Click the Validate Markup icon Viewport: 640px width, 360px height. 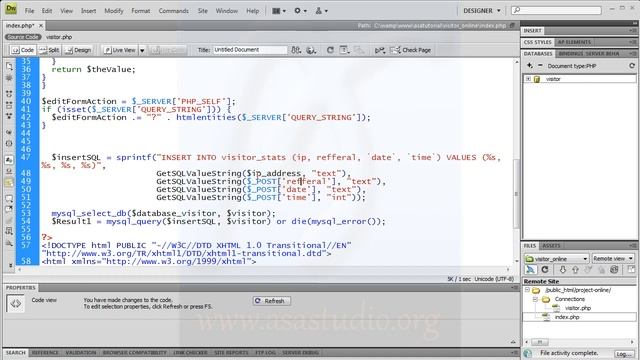click(x=380, y=50)
